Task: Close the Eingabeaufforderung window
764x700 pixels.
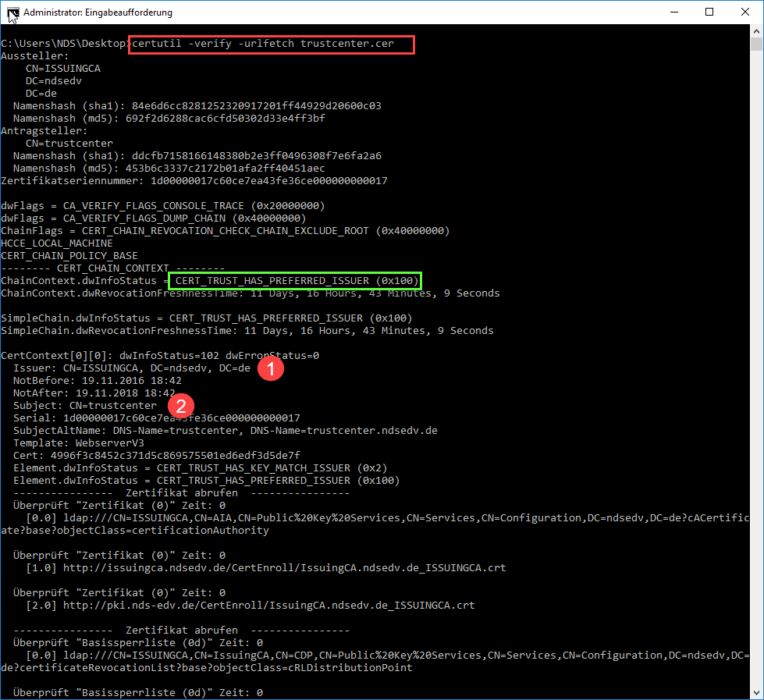Action: tap(744, 12)
